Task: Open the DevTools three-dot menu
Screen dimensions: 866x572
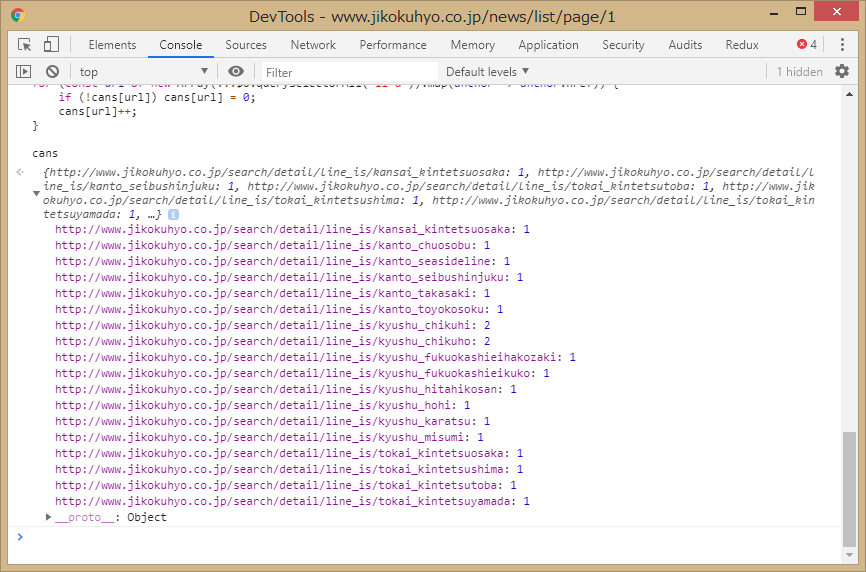Action: coord(840,45)
